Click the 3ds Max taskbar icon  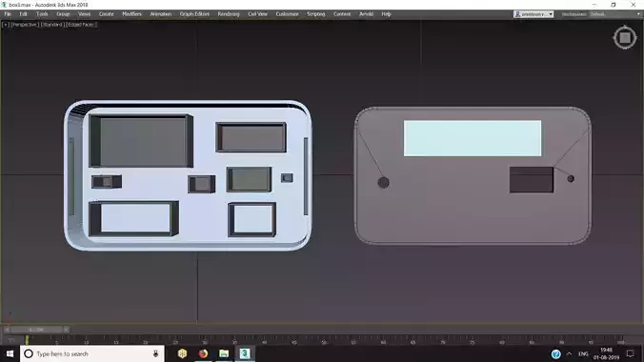point(245,353)
